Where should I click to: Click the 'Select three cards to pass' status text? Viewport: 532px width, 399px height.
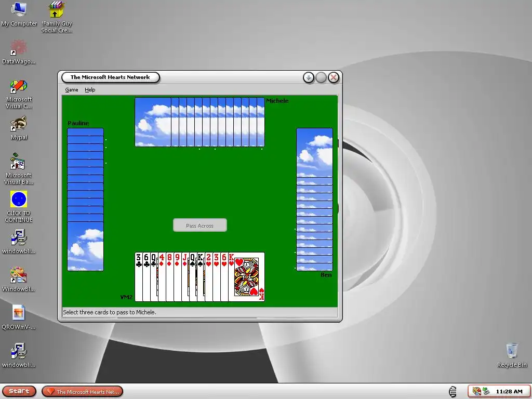[x=110, y=312]
